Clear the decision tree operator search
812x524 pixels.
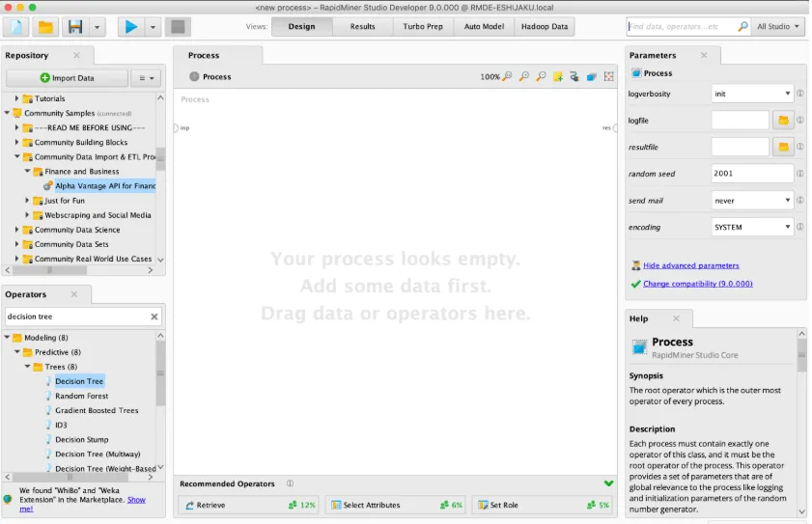154,317
